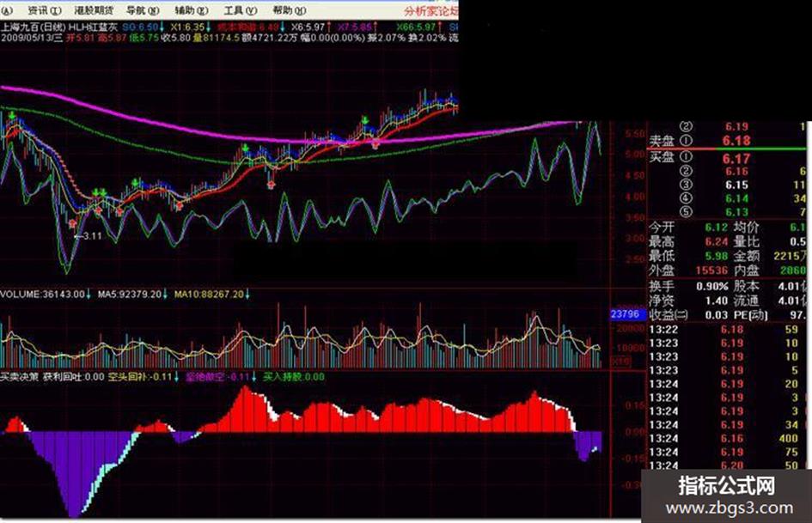
Task: Click the 买盘 ⑤ price 6.13
Action: tap(736, 212)
